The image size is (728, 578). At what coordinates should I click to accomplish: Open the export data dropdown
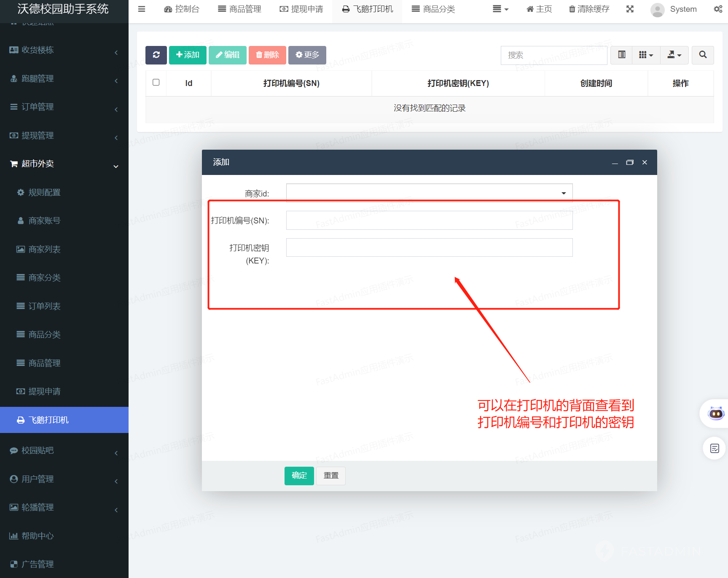674,55
